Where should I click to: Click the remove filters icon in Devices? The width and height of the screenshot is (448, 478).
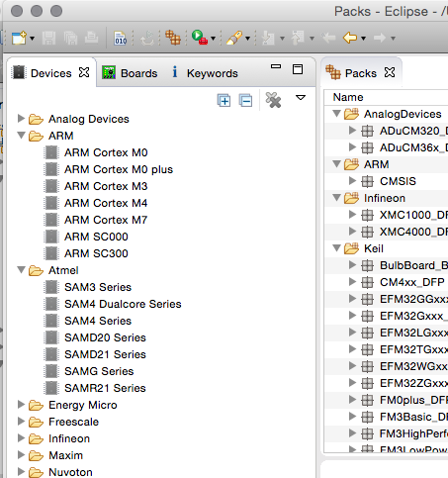[x=273, y=100]
